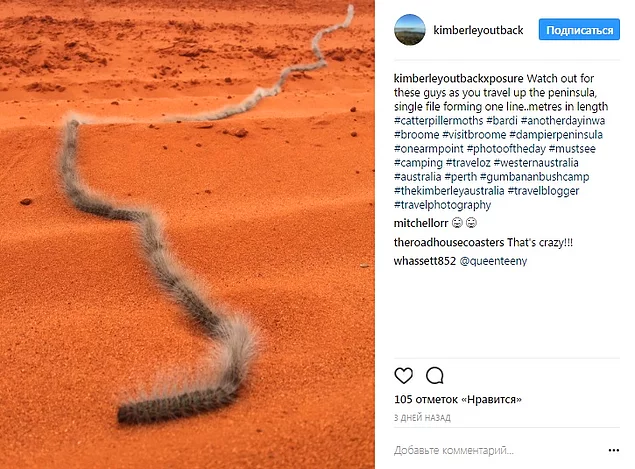Open the kimberleyoutback username in the header

coord(478,30)
